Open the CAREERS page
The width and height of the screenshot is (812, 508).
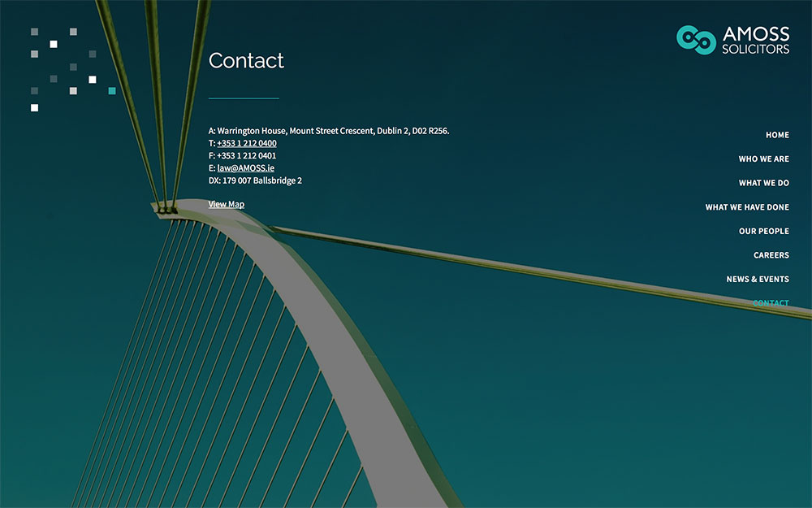pyautogui.click(x=771, y=255)
